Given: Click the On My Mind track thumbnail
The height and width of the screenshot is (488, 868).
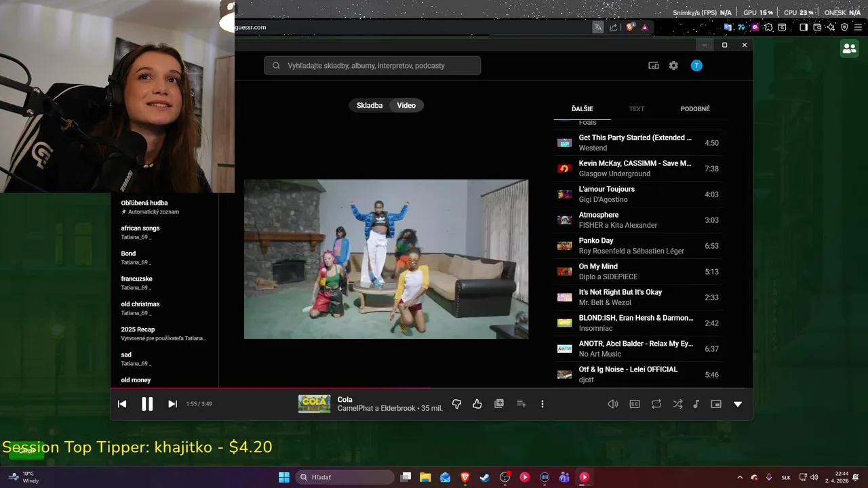Looking at the screenshot, I should coord(564,272).
